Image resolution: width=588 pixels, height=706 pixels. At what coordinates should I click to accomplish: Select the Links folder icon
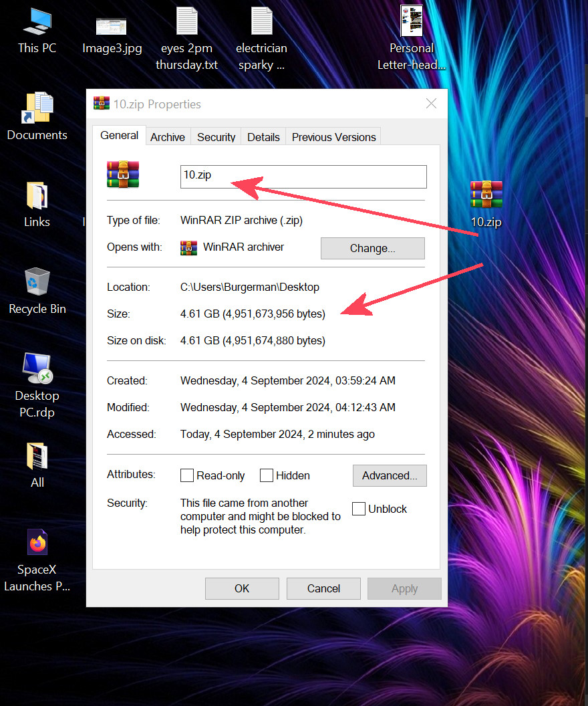[37, 196]
